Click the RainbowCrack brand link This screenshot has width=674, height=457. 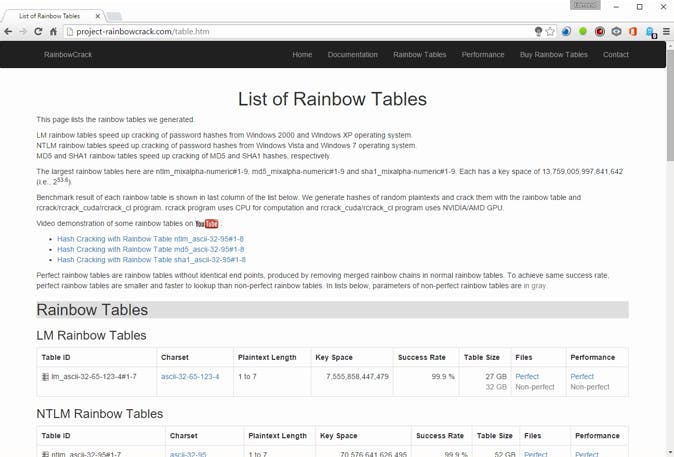(68, 55)
